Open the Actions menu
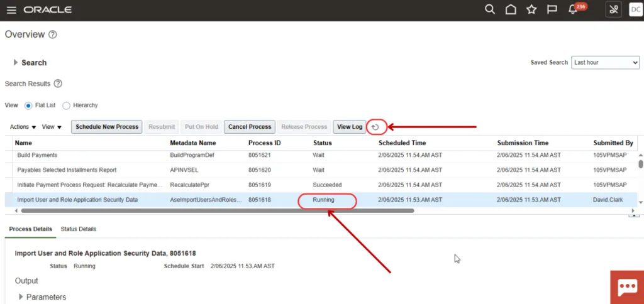 pyautogui.click(x=23, y=127)
